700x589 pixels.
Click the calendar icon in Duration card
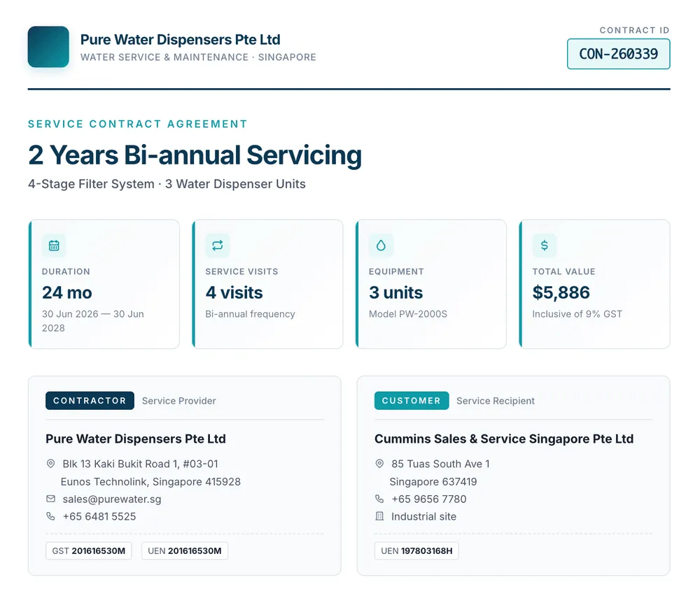(54, 246)
